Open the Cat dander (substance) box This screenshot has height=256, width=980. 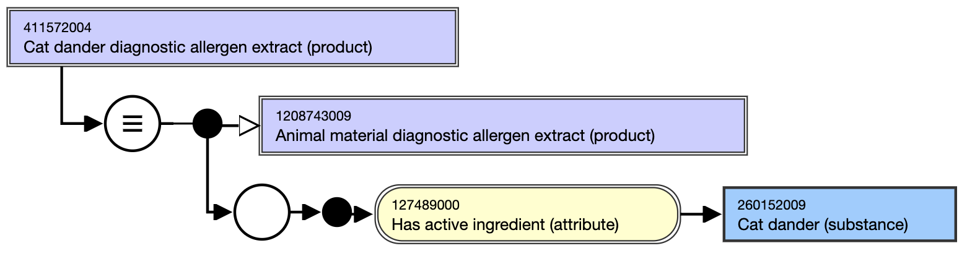840,214
